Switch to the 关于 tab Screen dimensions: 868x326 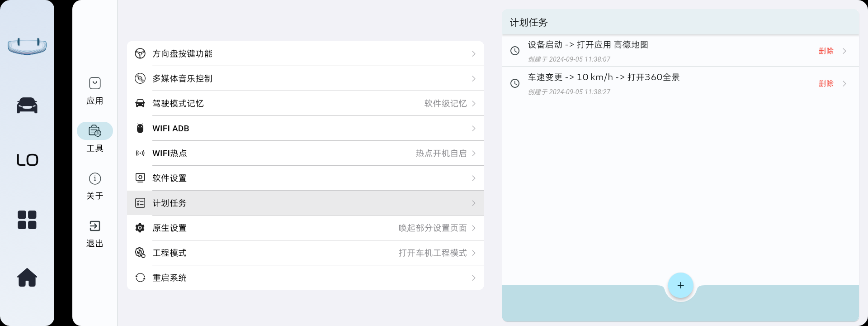(95, 185)
